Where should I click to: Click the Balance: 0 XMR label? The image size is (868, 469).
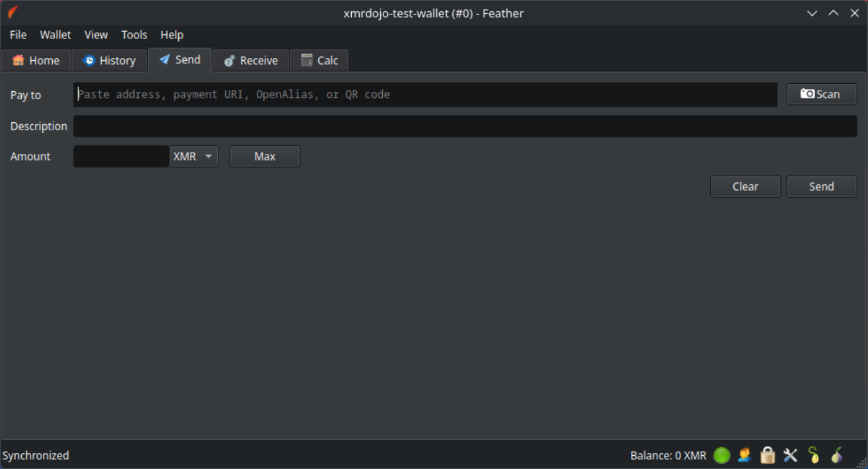pos(668,456)
